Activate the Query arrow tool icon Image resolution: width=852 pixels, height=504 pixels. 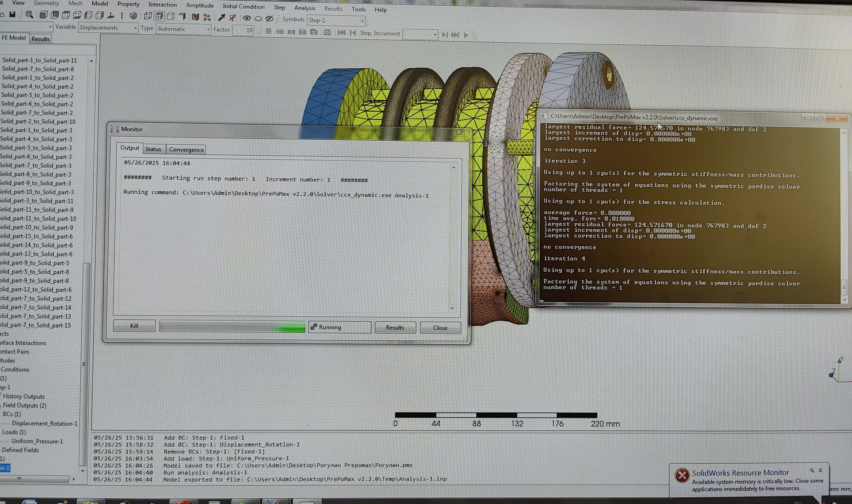tap(221, 17)
